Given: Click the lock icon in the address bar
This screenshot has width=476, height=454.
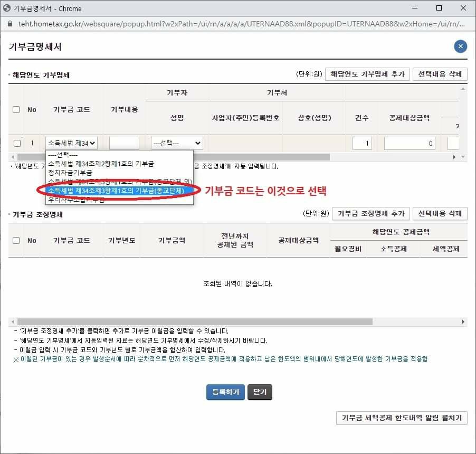Looking at the screenshot, I should [x=9, y=24].
